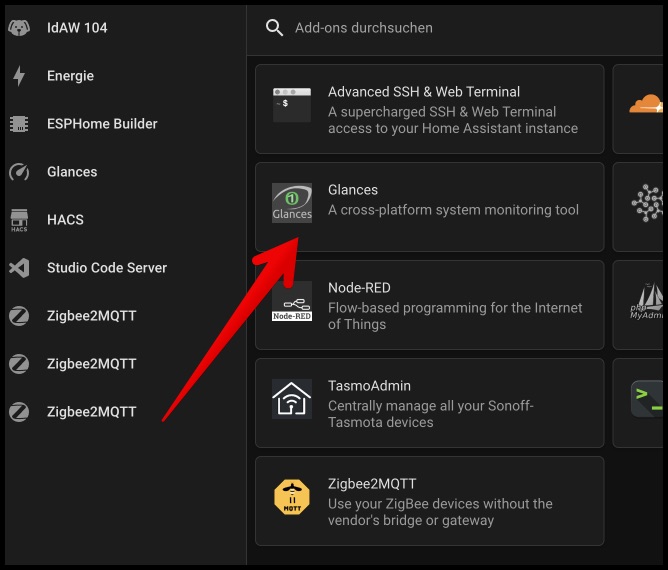Click the Node-RED logo icon
The width and height of the screenshot is (668, 570).
tap(292, 300)
